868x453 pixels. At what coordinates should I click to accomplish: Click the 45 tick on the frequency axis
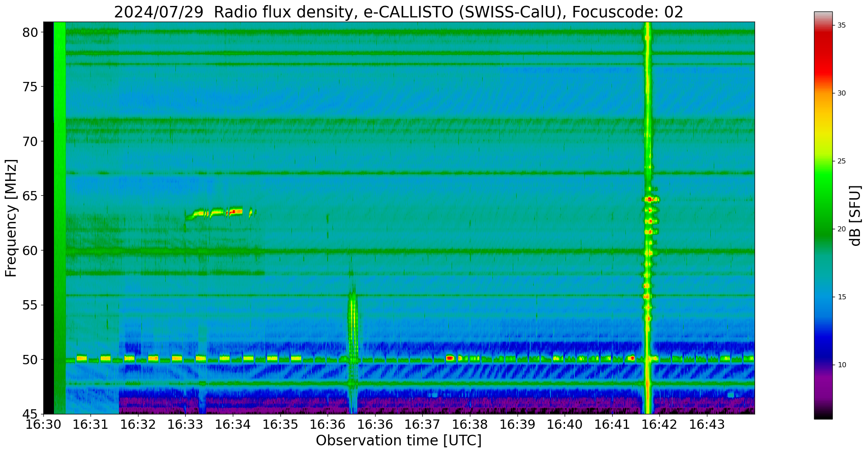(x=30, y=414)
